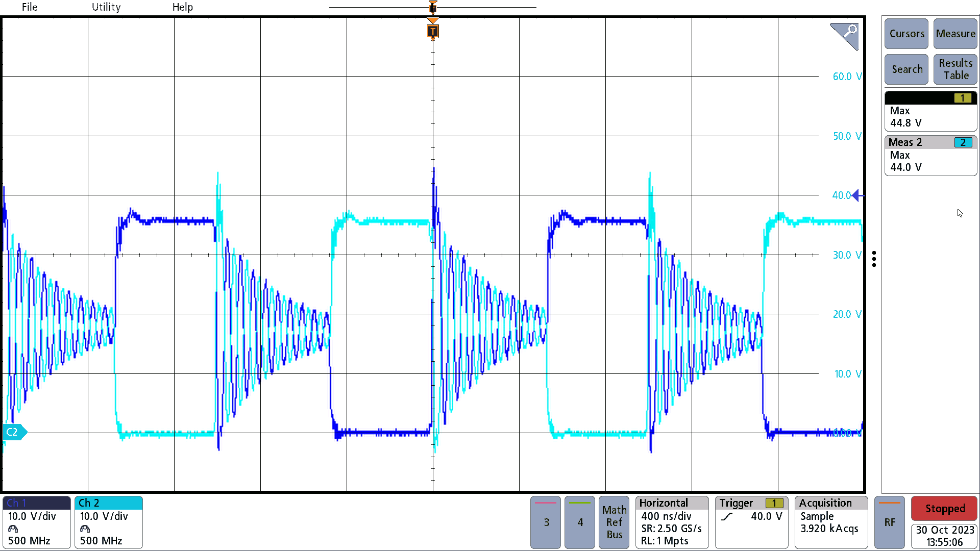Click the Measure button
This screenshot has width=980, height=551.
(955, 34)
